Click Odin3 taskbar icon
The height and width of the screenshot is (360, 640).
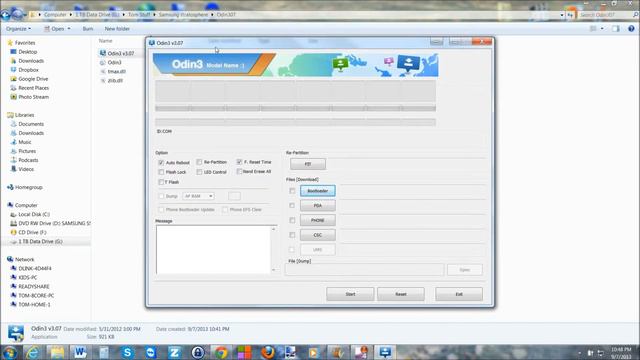385,352
